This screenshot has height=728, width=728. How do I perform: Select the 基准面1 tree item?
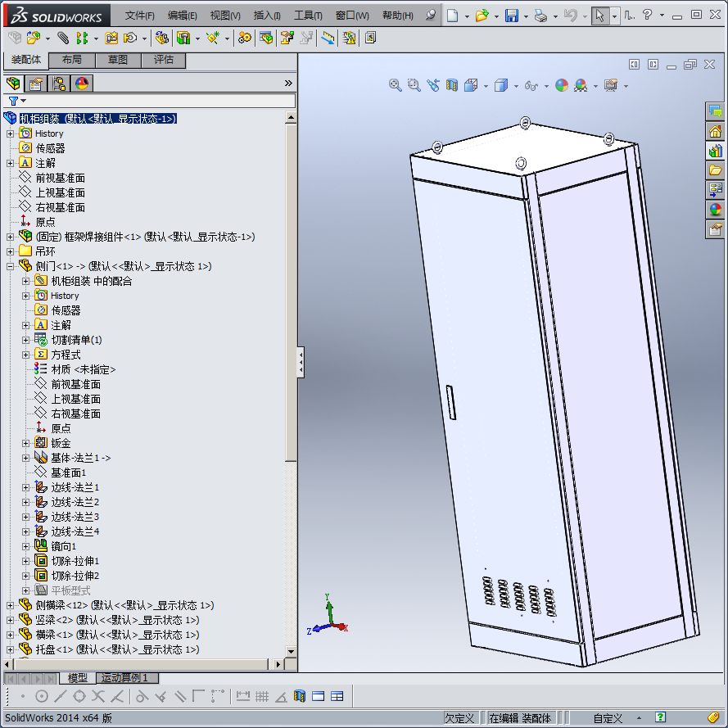pos(68,473)
